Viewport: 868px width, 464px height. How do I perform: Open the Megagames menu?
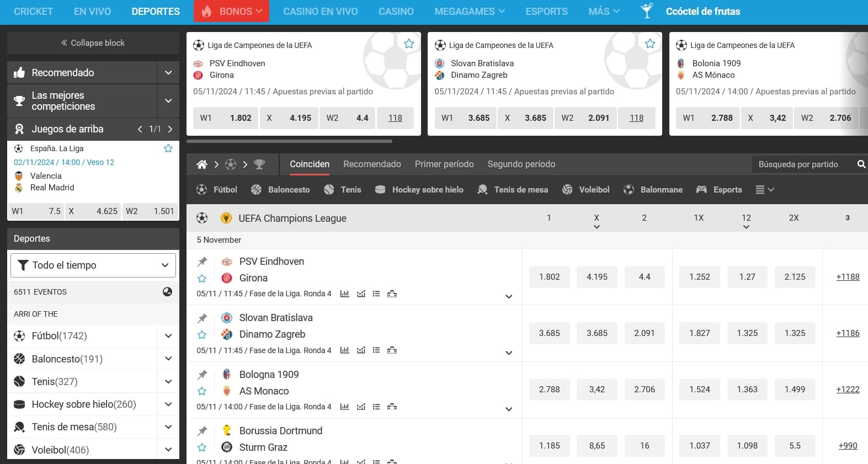(470, 11)
